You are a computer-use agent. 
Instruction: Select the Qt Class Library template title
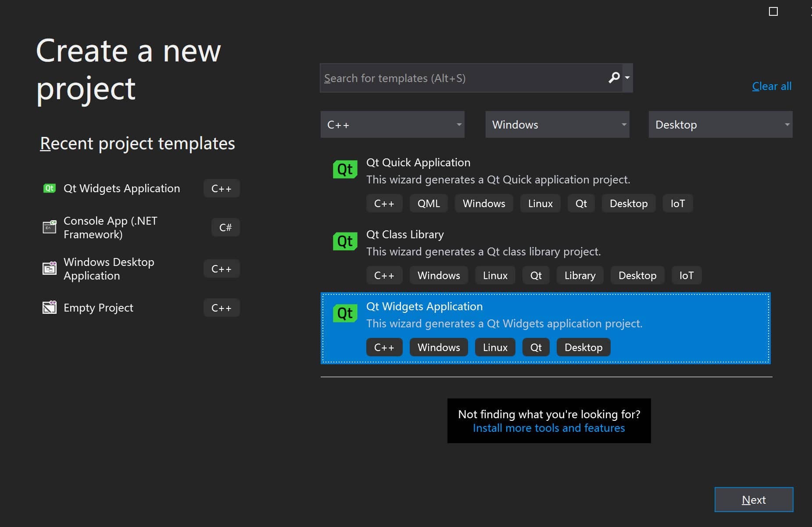pos(405,234)
